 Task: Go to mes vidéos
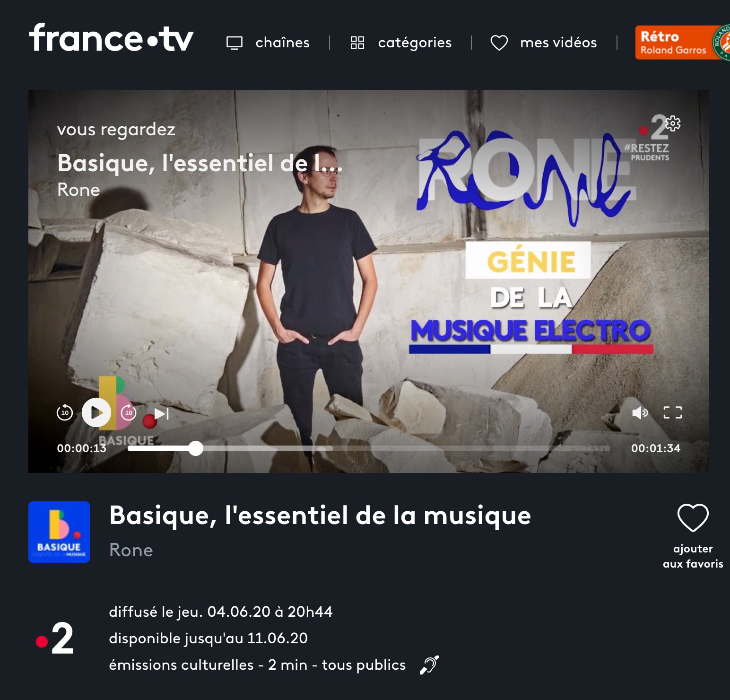tap(544, 43)
